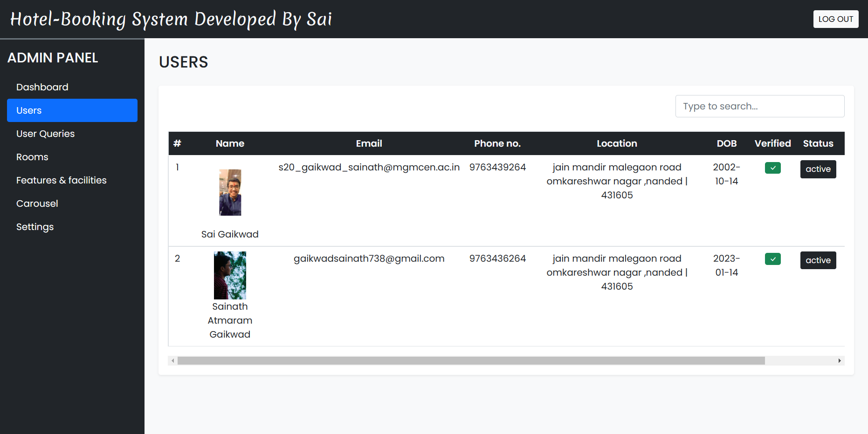
Task: Toggle verification status in the first user row
Action: [x=772, y=168]
